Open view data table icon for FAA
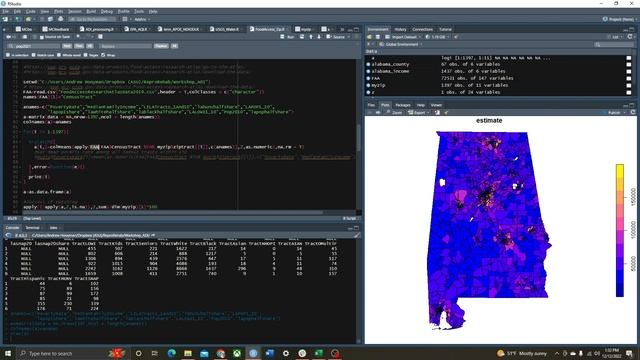Viewport: 640px width, 360px height. click(629, 78)
